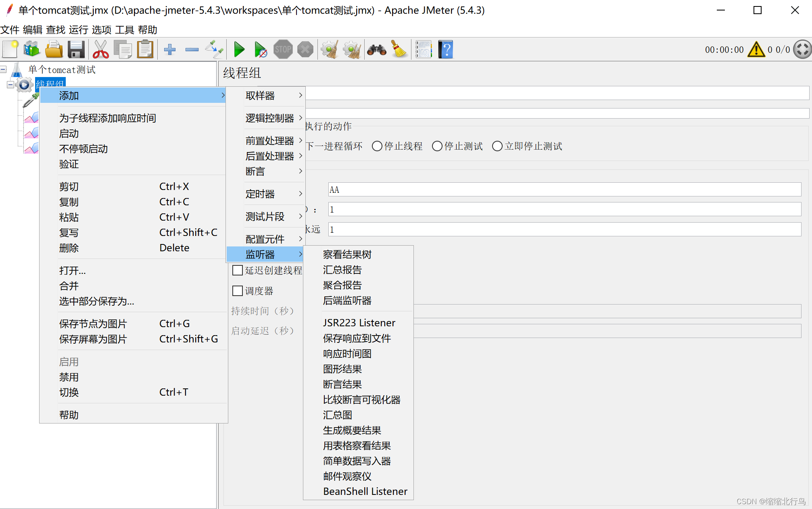Screen dimensions: 812x509
Task: Open the 运行 menu
Action: pos(78,30)
